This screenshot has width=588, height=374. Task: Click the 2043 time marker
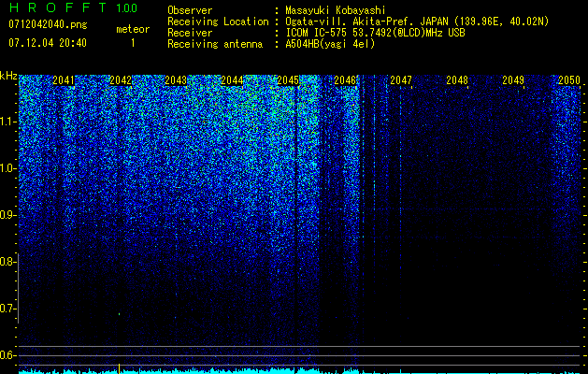pyautogui.click(x=176, y=80)
